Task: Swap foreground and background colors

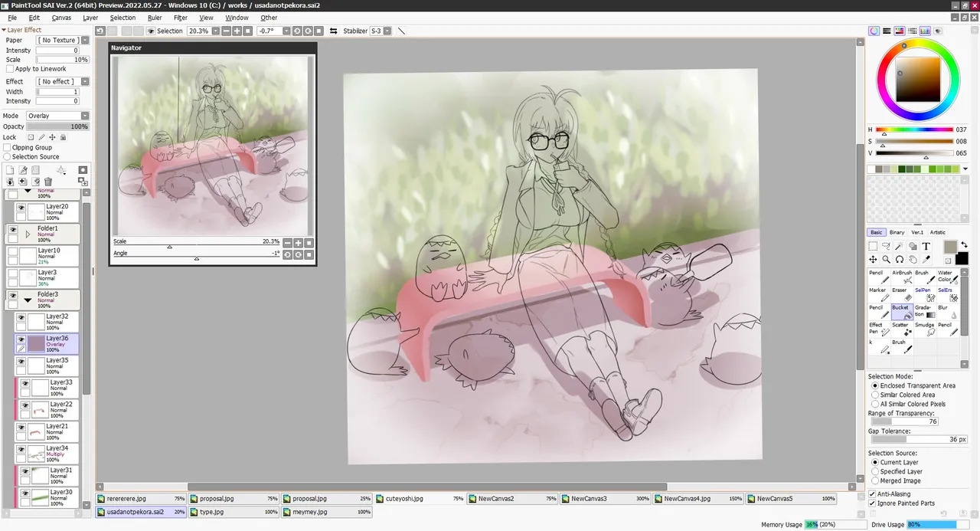Action: 964,245
